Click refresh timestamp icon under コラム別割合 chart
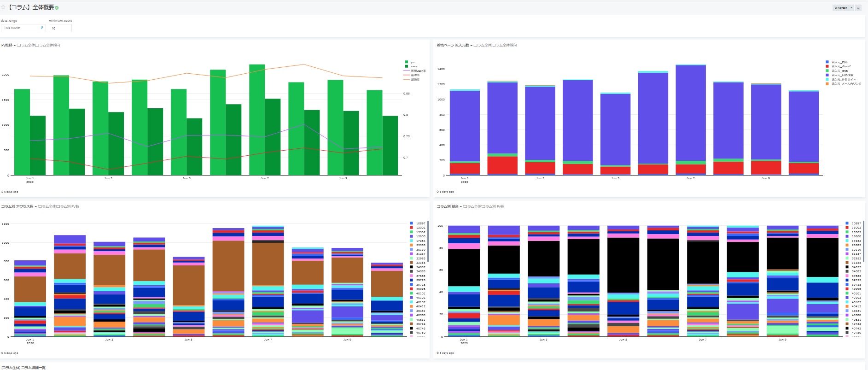868x370 pixels. [x=438, y=353]
